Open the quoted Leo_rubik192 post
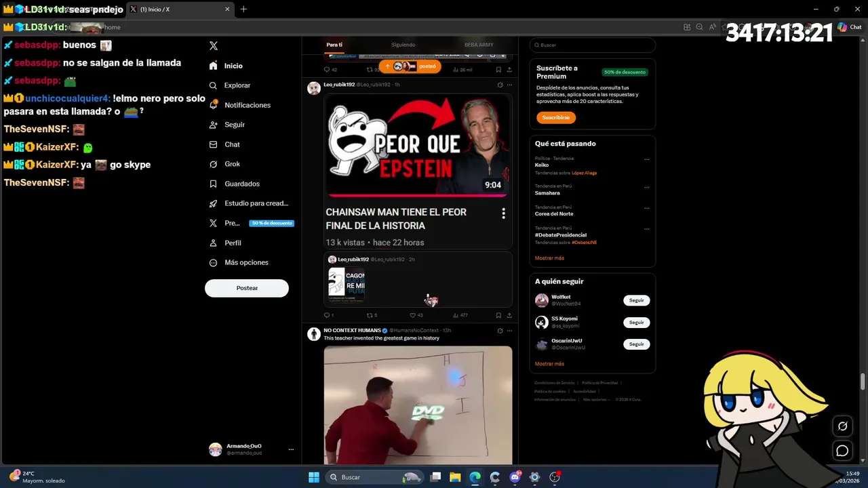868x488 pixels. (x=418, y=279)
